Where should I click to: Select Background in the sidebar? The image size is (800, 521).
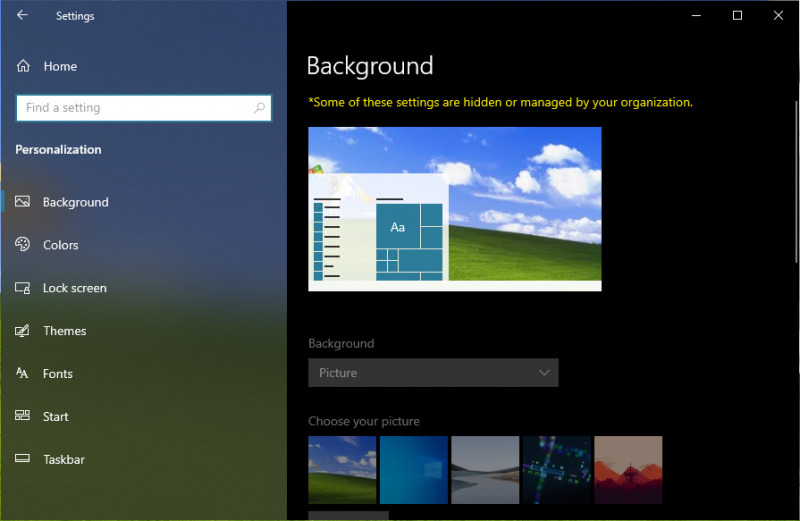coord(144,202)
